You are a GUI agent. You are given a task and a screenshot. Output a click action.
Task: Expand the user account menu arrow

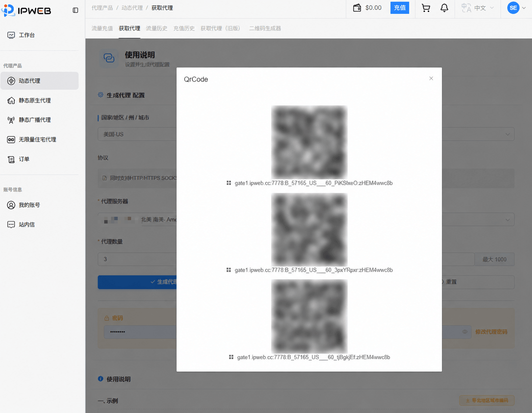pos(524,8)
